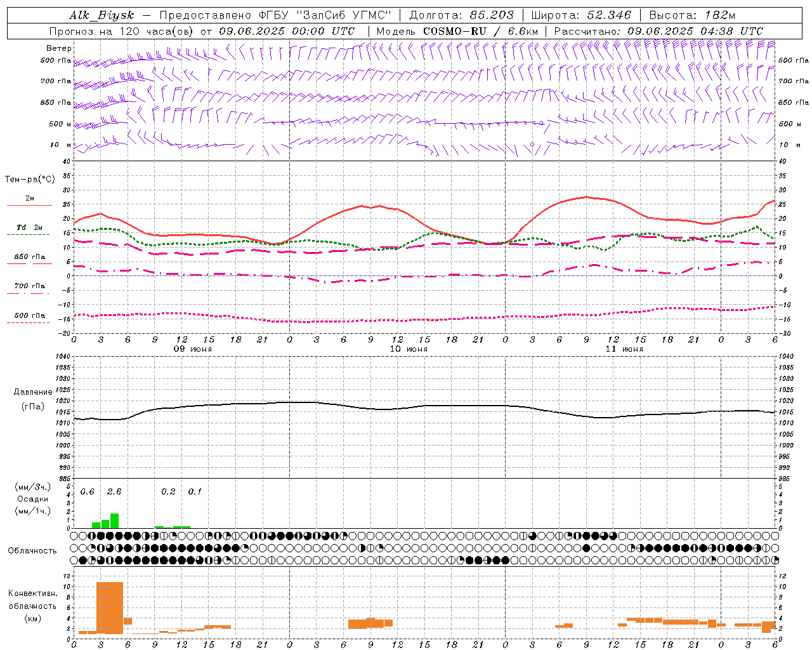Click the Конвективн. panel label
The height and width of the screenshot is (650, 812).
32,594
